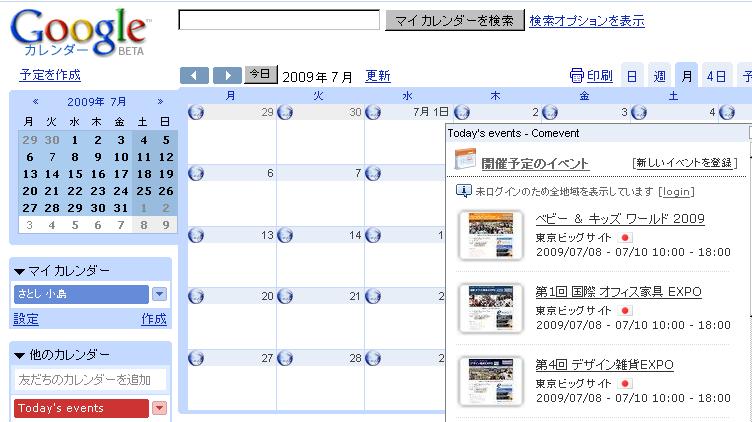Screen dimensions: 752x422
Task: Click the printer icon beside 印刷
Action: tap(576, 75)
